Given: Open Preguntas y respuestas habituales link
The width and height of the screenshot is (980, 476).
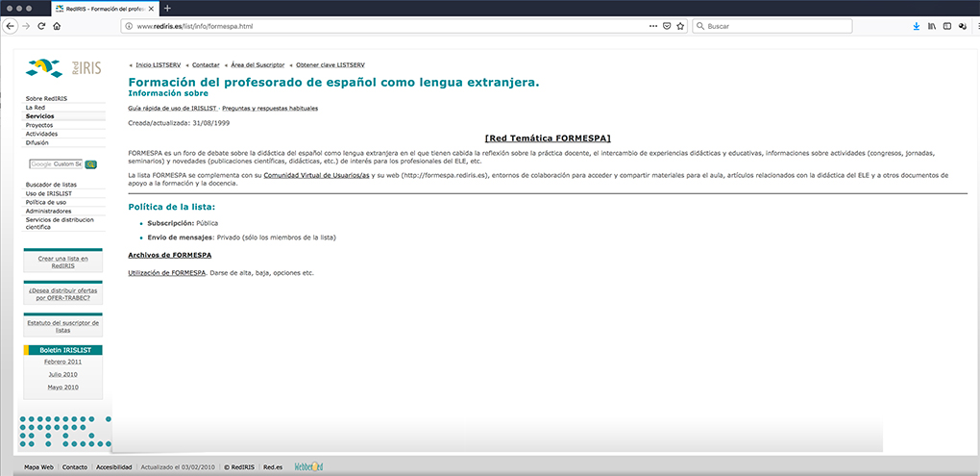Looking at the screenshot, I should click(x=270, y=109).
